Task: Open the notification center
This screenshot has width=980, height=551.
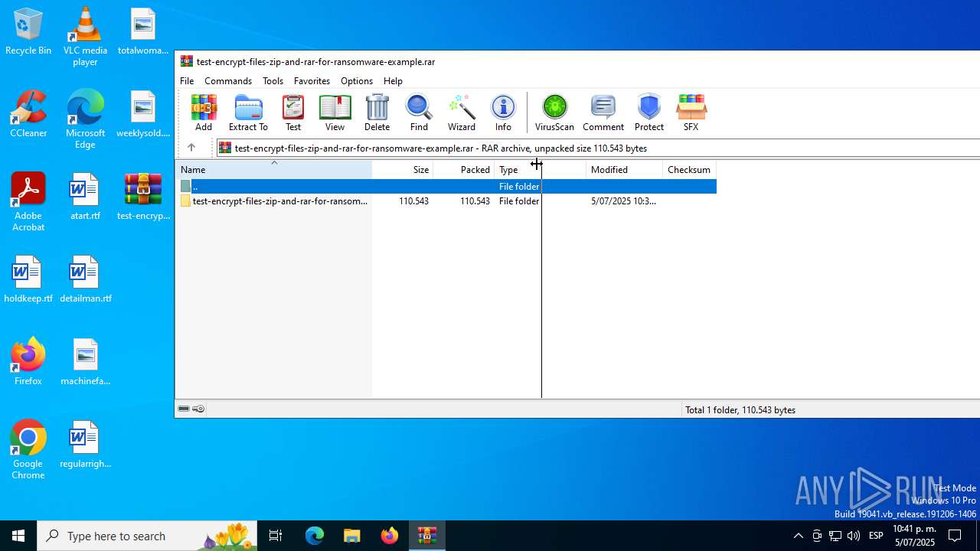Action: [955, 536]
